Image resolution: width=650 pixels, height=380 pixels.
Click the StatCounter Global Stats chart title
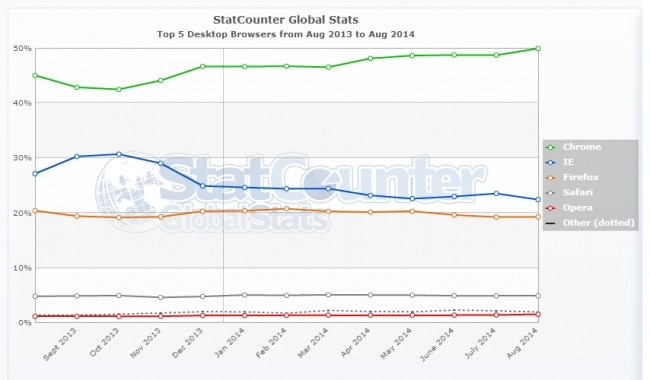(286, 19)
